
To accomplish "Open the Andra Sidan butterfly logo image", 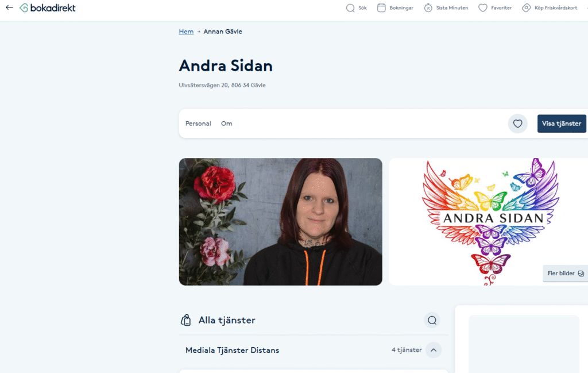I will tap(488, 221).
